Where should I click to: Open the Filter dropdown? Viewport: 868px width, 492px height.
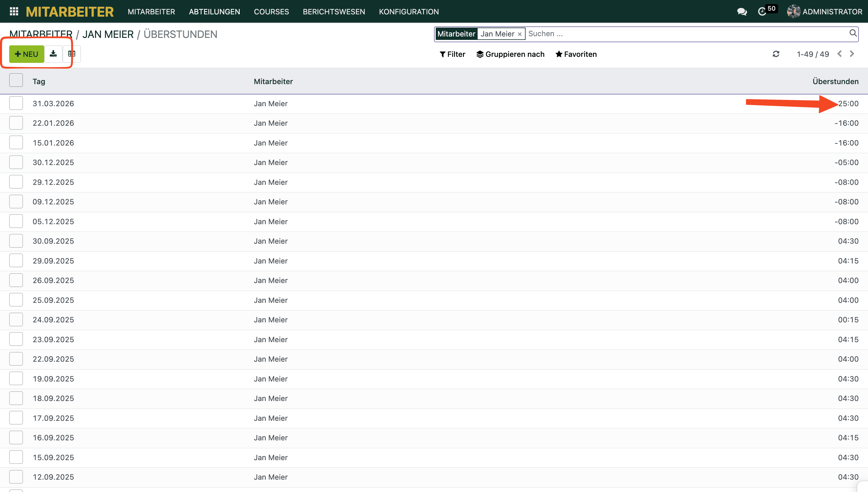(452, 54)
